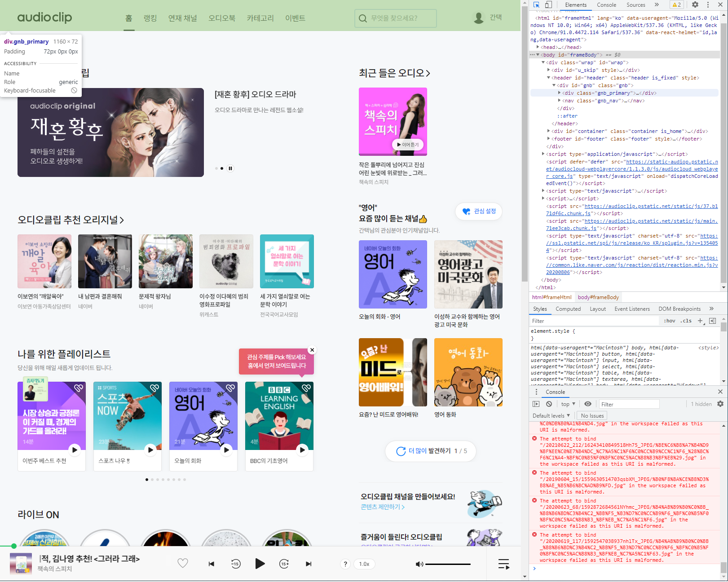This screenshot has height=582, width=728.
Task: Toggle the .cls class editor
Action: point(686,321)
